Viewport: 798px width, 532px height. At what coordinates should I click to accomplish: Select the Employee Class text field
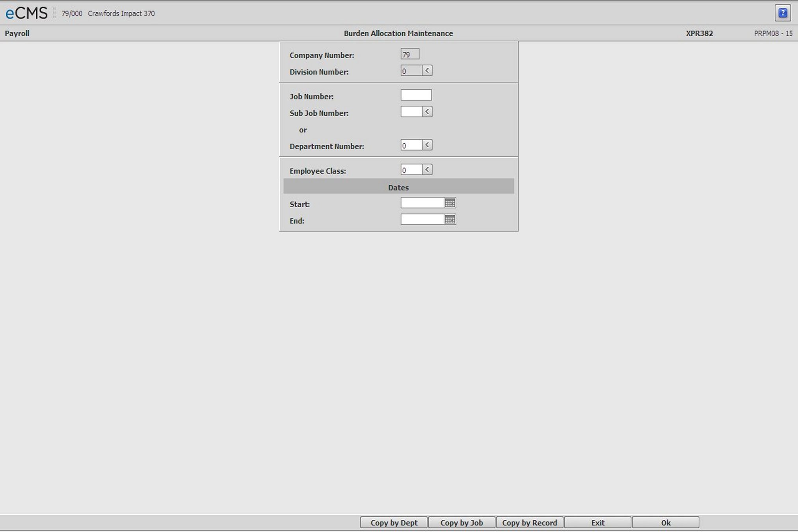click(411, 170)
